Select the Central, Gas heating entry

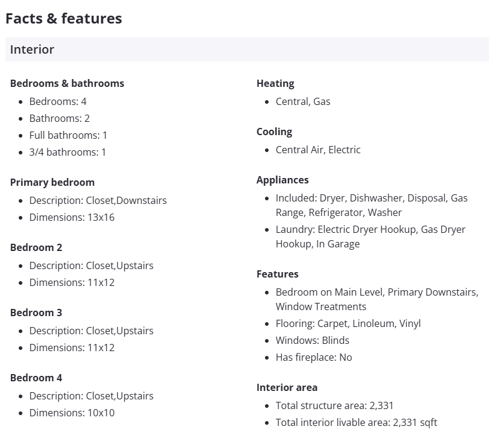pos(303,101)
